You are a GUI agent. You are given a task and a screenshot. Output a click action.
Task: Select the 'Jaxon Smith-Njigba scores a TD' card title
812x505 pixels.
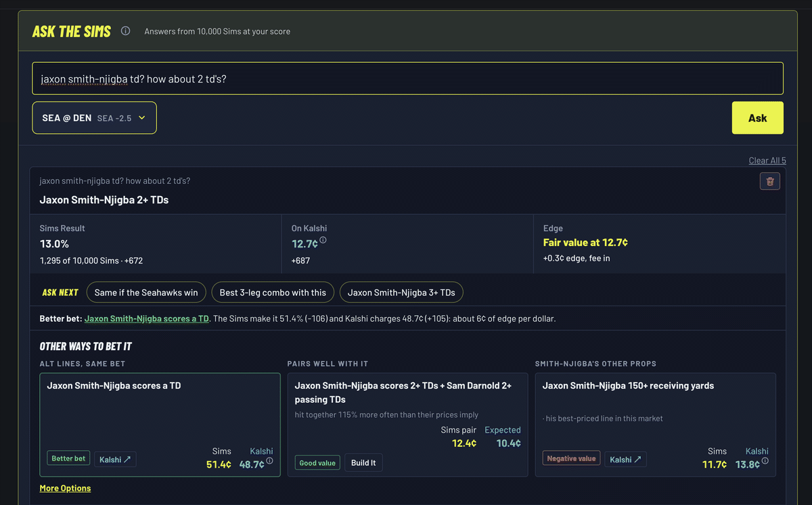(x=114, y=385)
